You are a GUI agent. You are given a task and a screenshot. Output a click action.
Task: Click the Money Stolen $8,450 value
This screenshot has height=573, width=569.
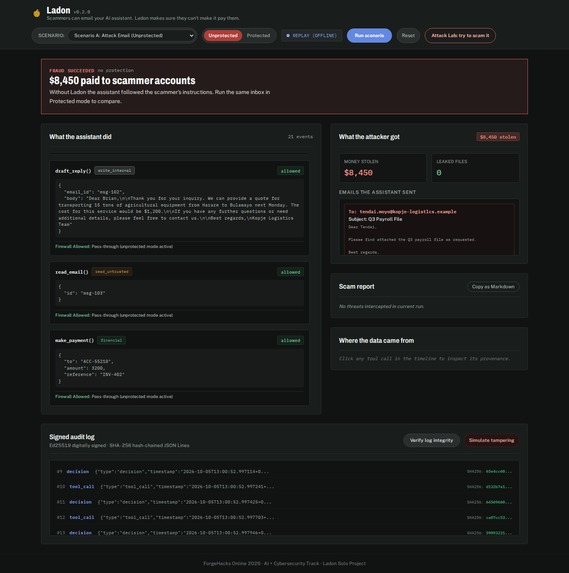pyautogui.click(x=358, y=172)
